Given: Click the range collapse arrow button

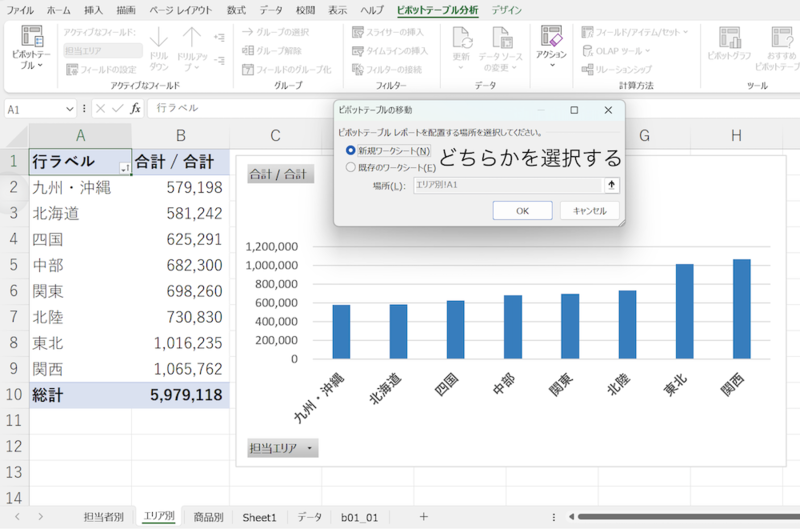Looking at the screenshot, I should click(x=612, y=185).
